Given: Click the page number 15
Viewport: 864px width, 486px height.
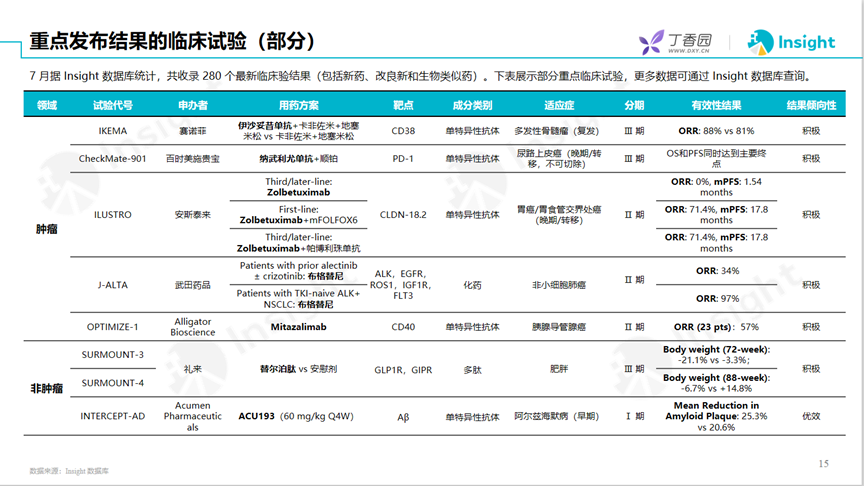Looking at the screenshot, I should click(x=824, y=463).
